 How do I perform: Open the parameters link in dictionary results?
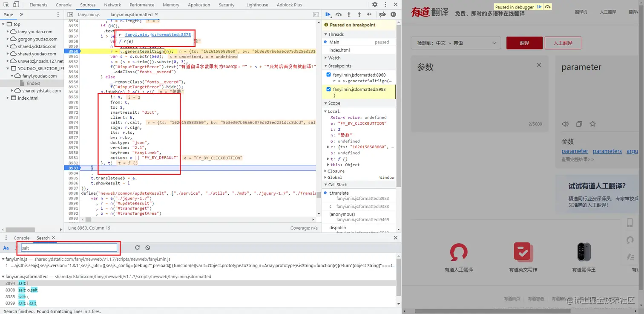607,151
